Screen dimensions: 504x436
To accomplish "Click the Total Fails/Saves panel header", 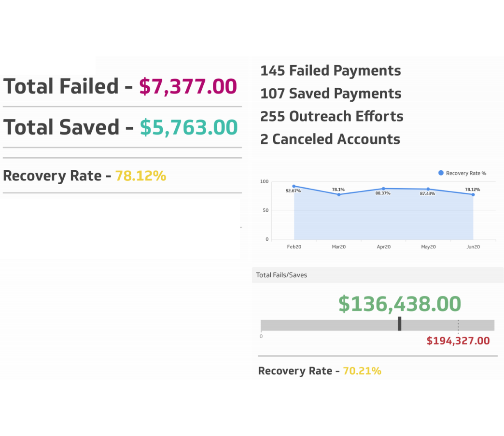I will (281, 275).
